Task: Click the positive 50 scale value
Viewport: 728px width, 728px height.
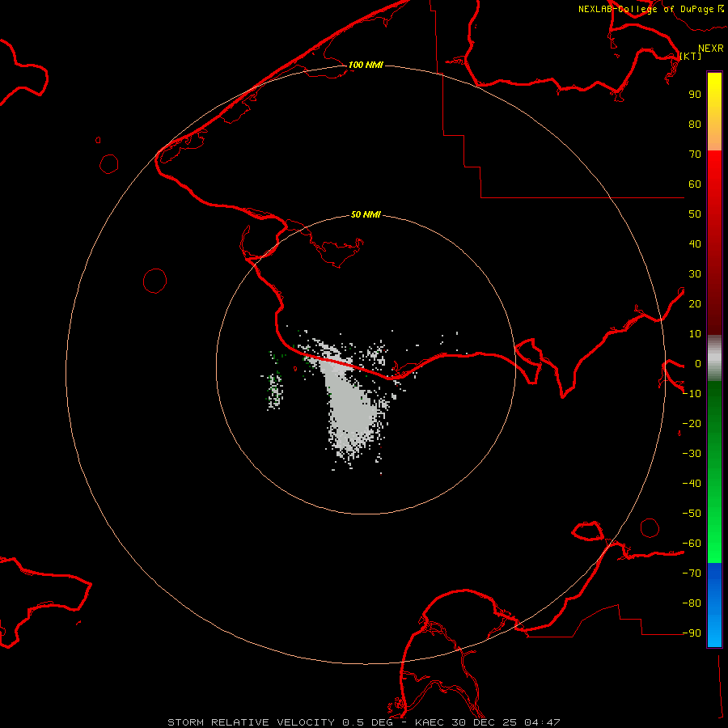Action: [695, 214]
